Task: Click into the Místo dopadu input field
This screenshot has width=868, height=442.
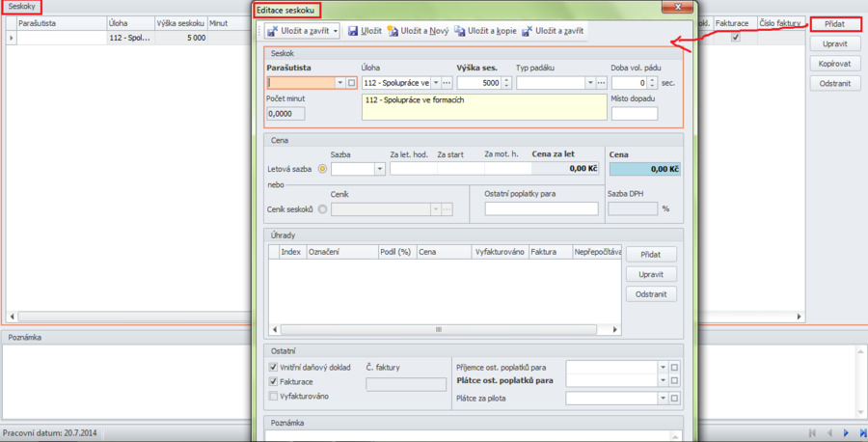Action: [x=634, y=114]
